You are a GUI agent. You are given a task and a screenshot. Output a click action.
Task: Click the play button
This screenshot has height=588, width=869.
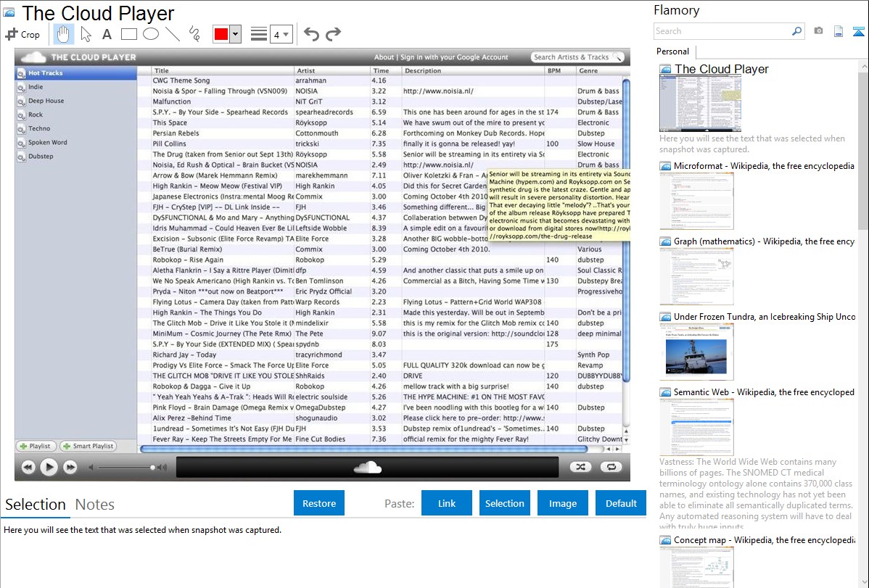click(x=49, y=467)
